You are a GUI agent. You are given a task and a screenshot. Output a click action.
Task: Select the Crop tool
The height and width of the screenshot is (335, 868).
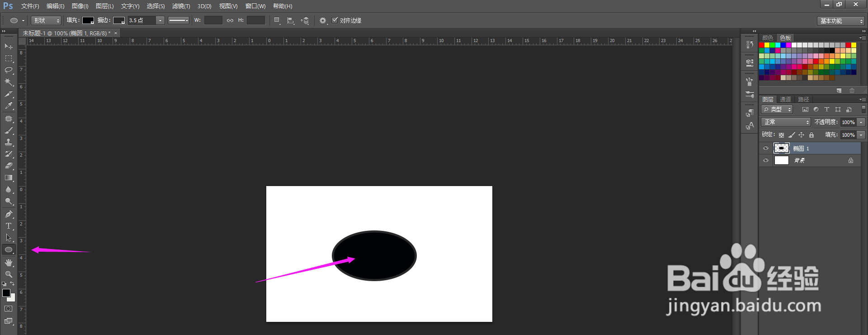pyautogui.click(x=9, y=94)
